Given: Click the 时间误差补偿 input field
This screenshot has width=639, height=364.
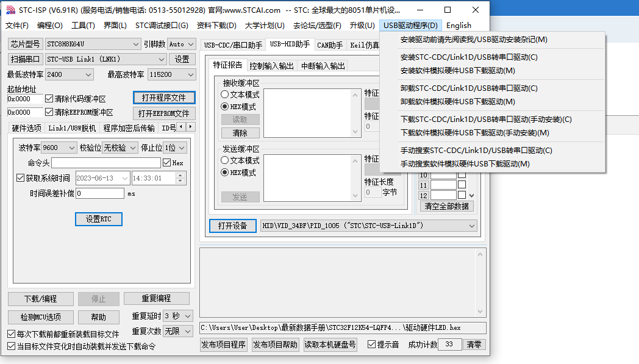Looking at the screenshot, I should pyautogui.click(x=100, y=193).
